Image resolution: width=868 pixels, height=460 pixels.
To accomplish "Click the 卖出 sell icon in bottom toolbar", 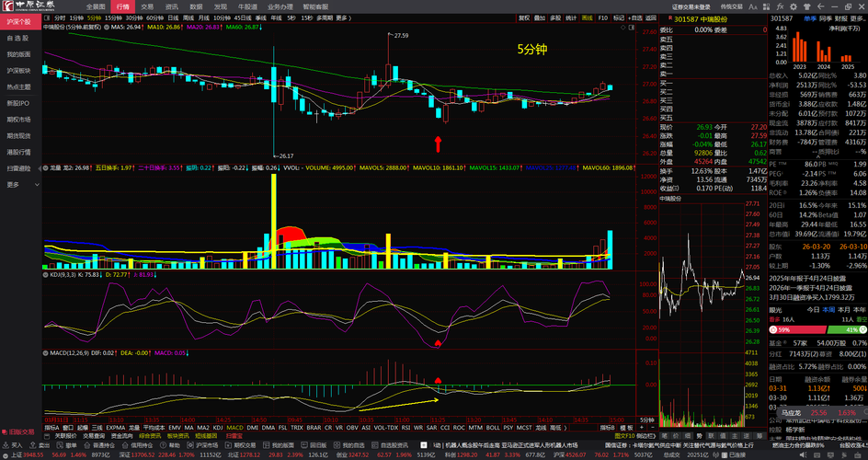I will point(33,445).
